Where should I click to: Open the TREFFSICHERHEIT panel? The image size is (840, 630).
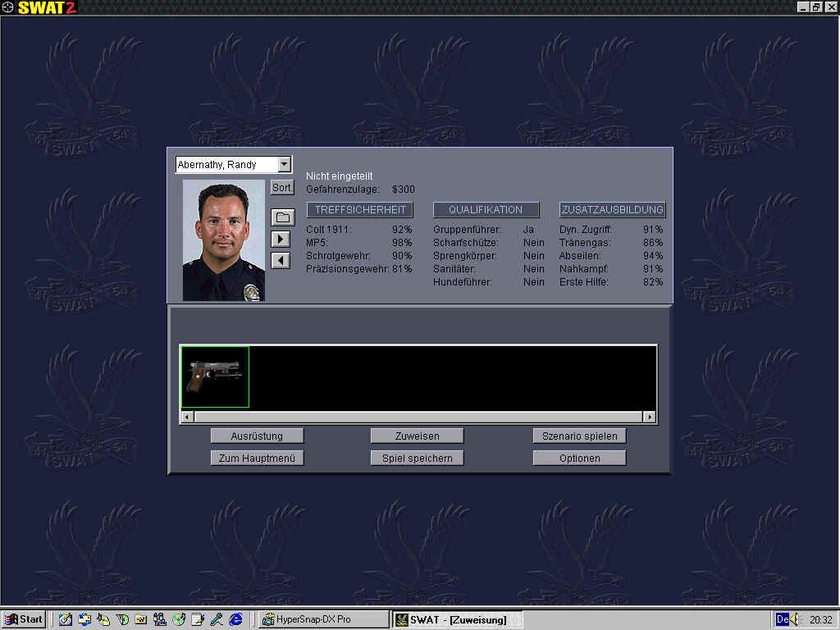tap(359, 209)
